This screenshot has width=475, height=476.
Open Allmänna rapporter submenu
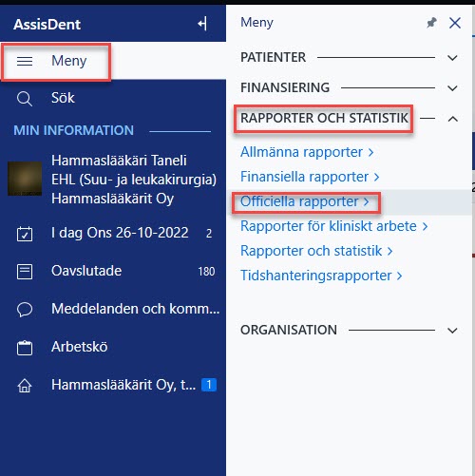[x=307, y=152]
